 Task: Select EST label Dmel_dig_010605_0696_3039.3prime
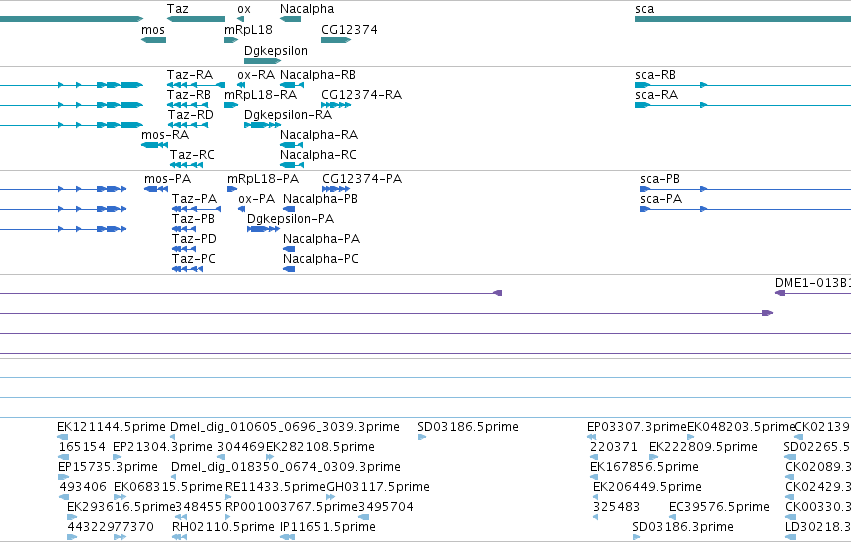285,427
